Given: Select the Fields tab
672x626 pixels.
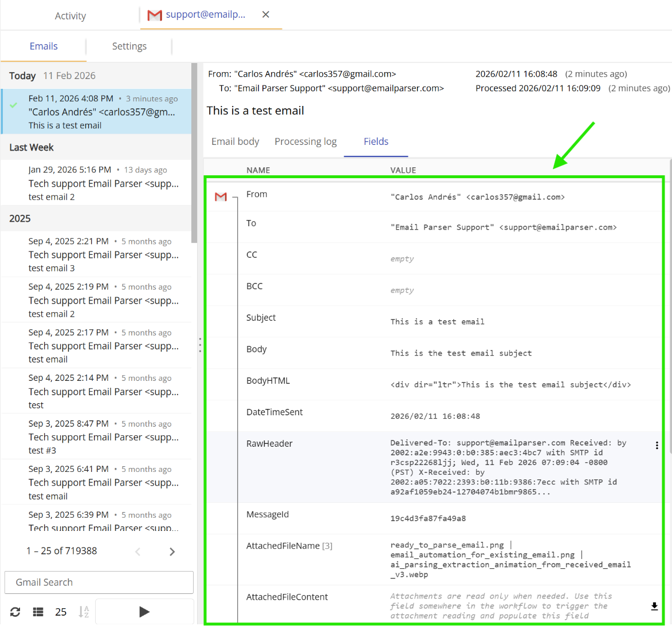Looking at the screenshot, I should (x=376, y=141).
